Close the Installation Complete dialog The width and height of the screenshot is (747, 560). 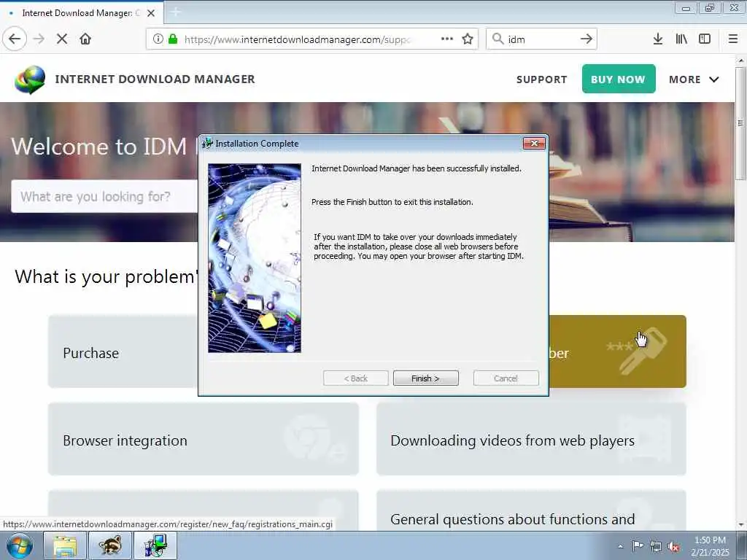click(x=534, y=144)
